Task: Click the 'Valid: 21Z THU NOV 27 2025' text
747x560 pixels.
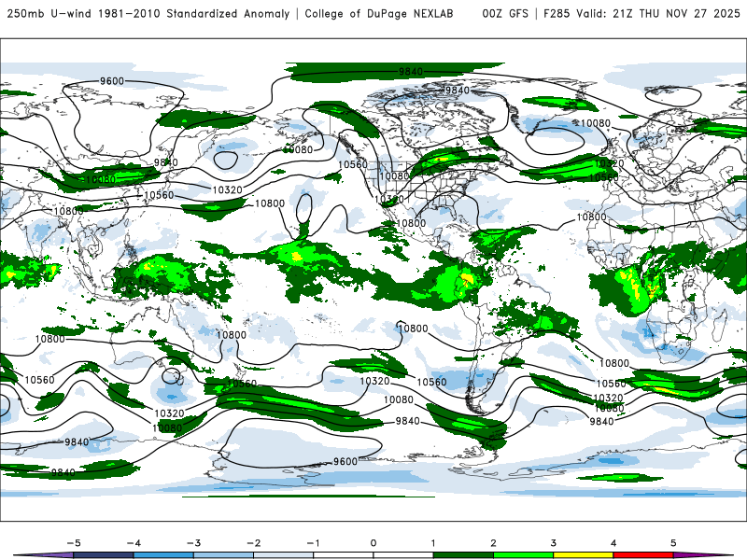Action: (658, 13)
